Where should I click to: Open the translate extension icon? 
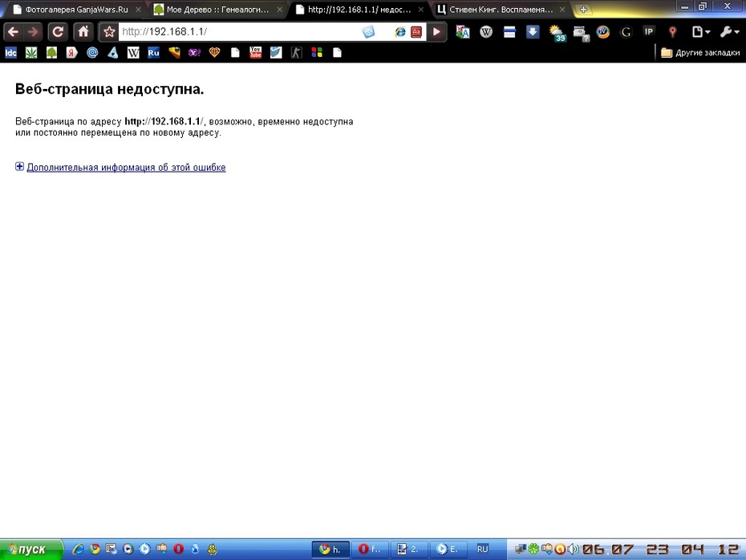pyautogui.click(x=463, y=32)
